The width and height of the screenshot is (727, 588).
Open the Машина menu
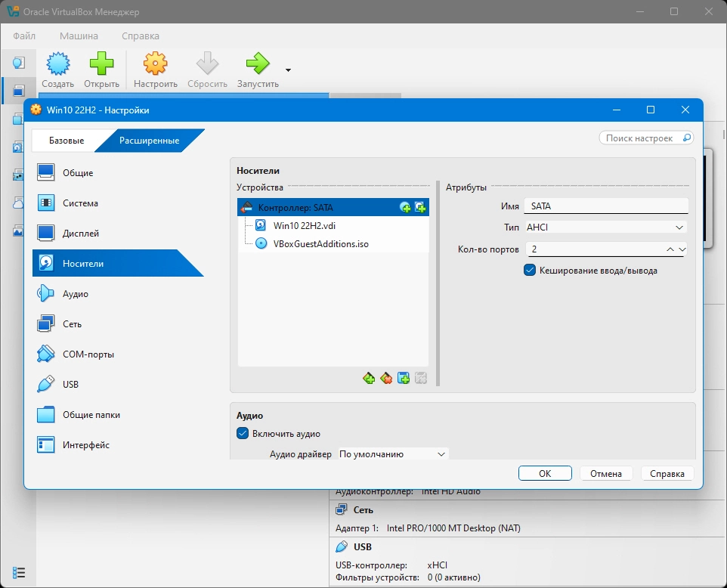pyautogui.click(x=79, y=36)
